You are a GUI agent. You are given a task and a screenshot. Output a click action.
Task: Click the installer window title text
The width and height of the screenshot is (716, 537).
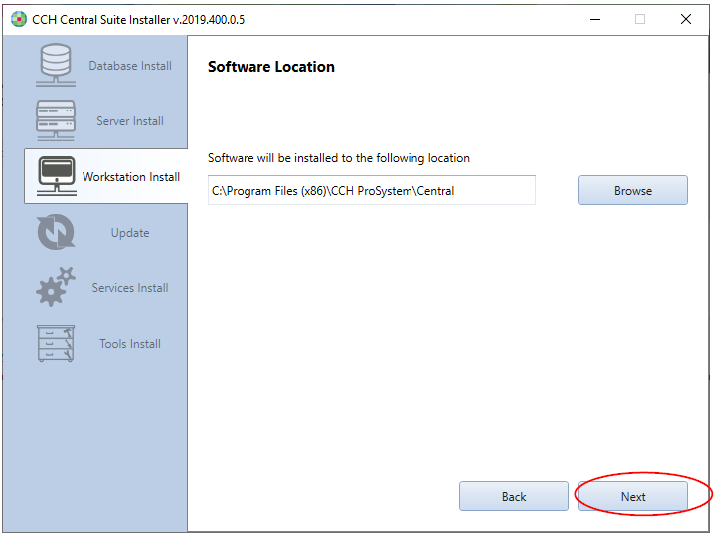(138, 20)
